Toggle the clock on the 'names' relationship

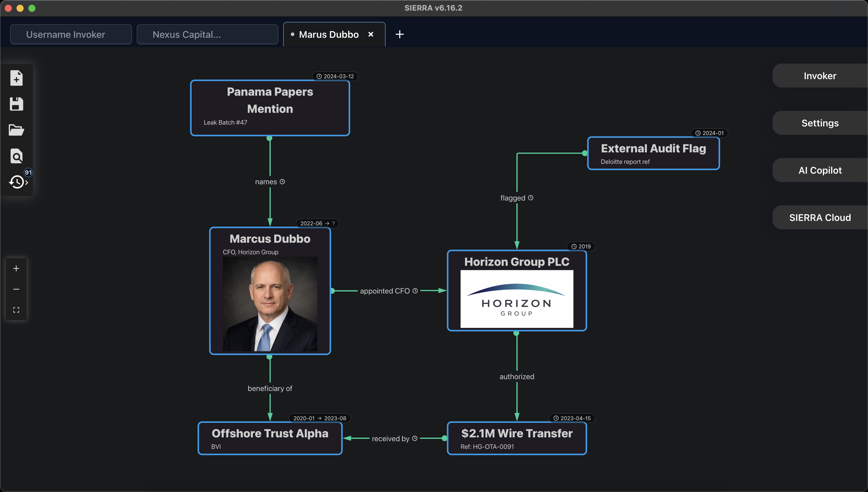(284, 181)
